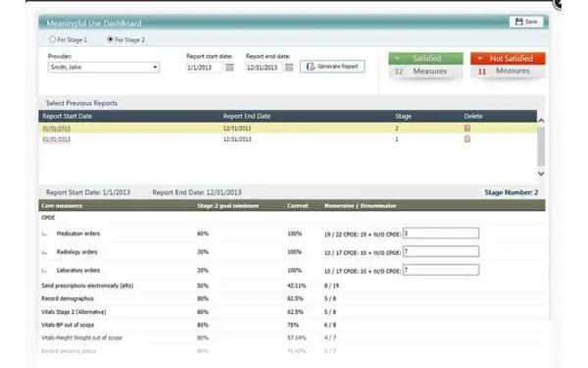Open the Stage 2 report link 01/01/2013

pyautogui.click(x=56, y=129)
